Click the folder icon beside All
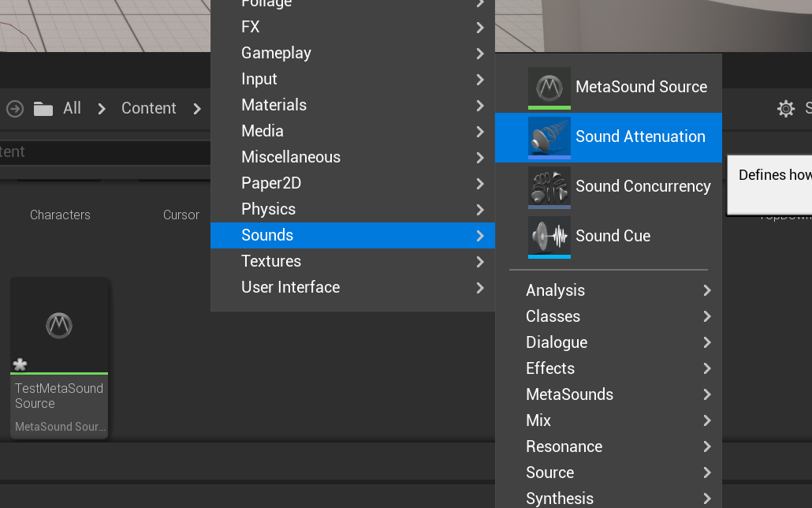The height and width of the screenshot is (508, 812). point(43,109)
